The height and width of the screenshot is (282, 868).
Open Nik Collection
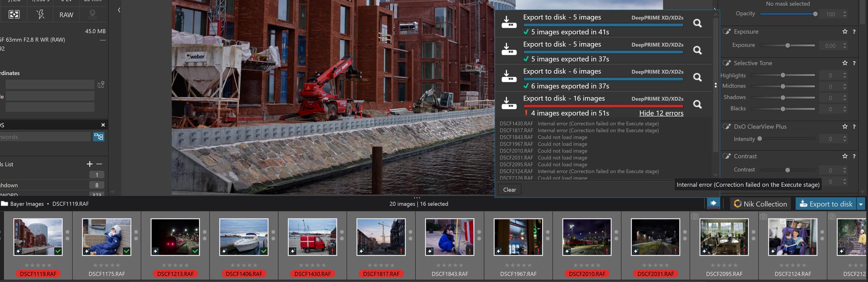pos(760,204)
